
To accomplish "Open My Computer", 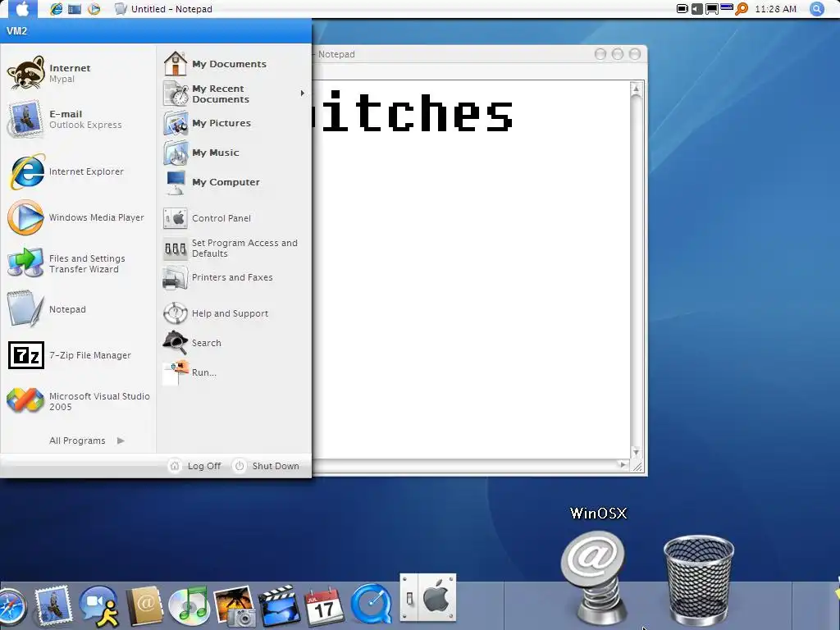I will click(234, 182).
